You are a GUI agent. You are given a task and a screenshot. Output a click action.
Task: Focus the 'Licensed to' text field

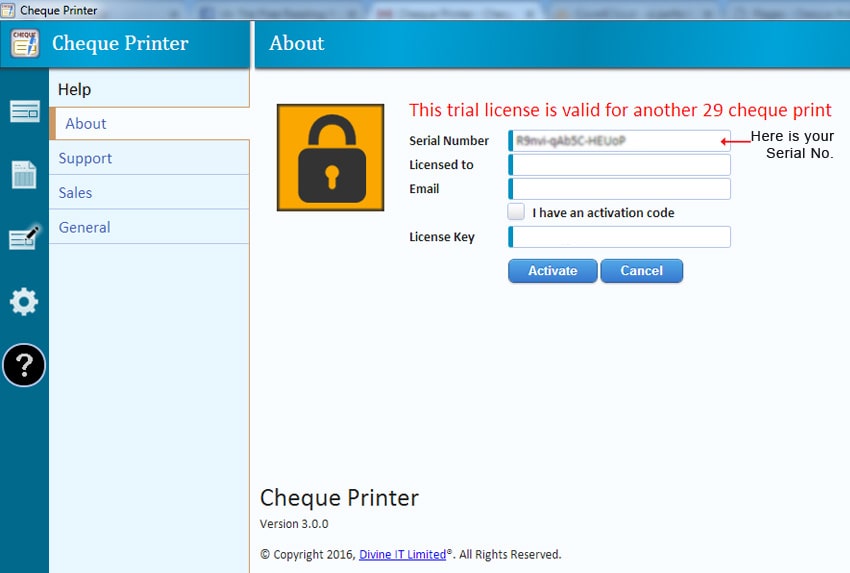(620, 165)
